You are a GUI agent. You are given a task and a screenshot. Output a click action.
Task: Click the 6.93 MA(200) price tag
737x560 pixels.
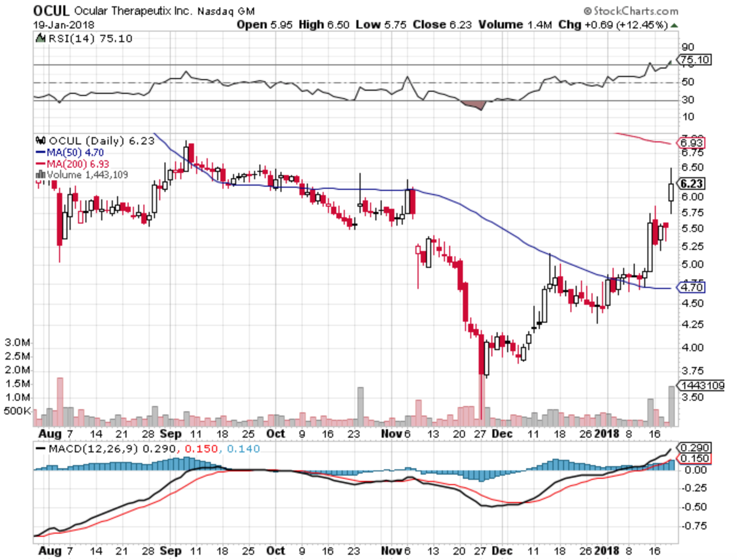tap(691, 143)
